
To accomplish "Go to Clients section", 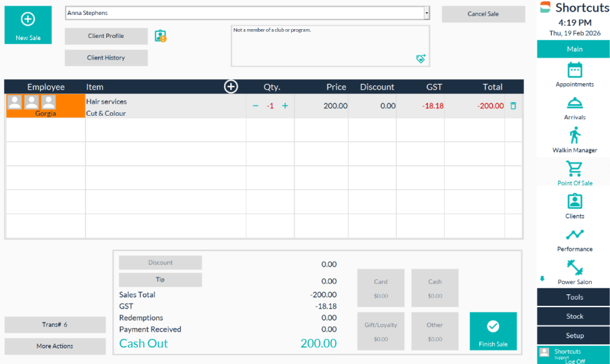I will (x=575, y=202).
